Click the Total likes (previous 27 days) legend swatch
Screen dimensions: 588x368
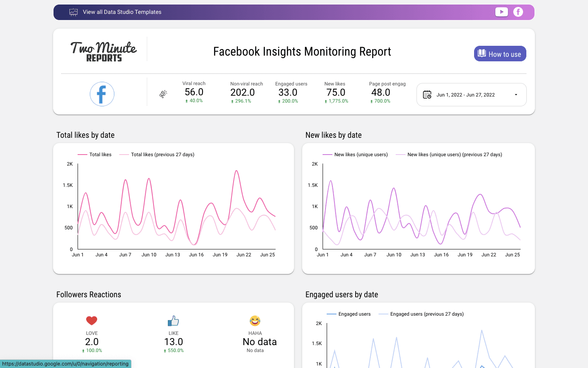click(x=125, y=155)
